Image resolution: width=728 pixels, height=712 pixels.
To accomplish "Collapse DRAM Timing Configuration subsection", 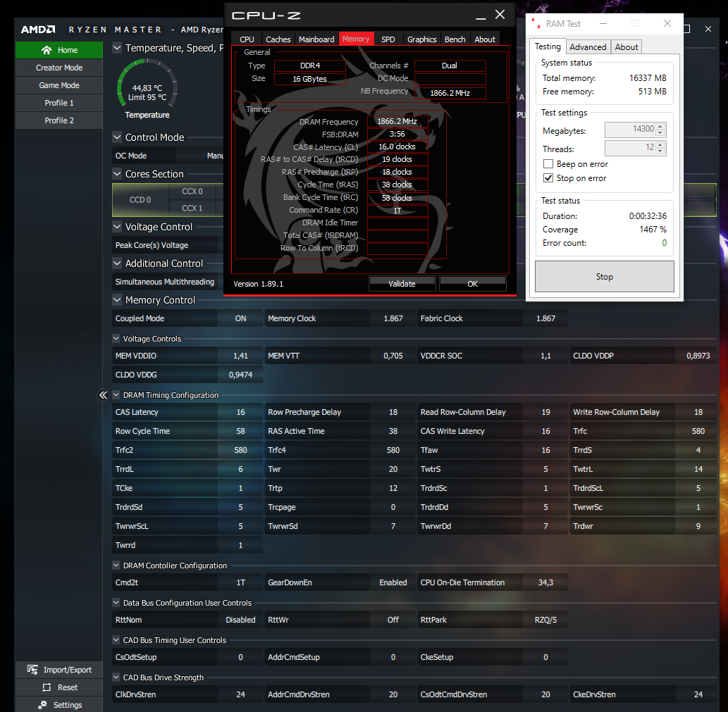I will click(x=116, y=394).
